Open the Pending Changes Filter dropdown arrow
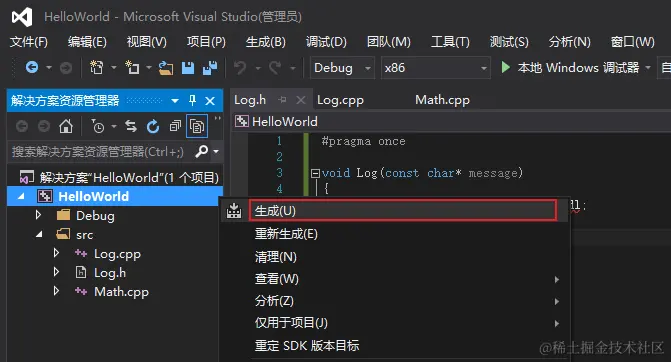 pyautogui.click(x=114, y=126)
